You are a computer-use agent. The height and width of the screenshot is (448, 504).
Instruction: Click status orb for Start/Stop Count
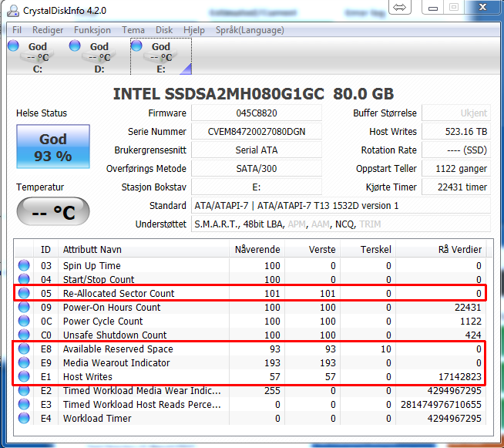24,279
